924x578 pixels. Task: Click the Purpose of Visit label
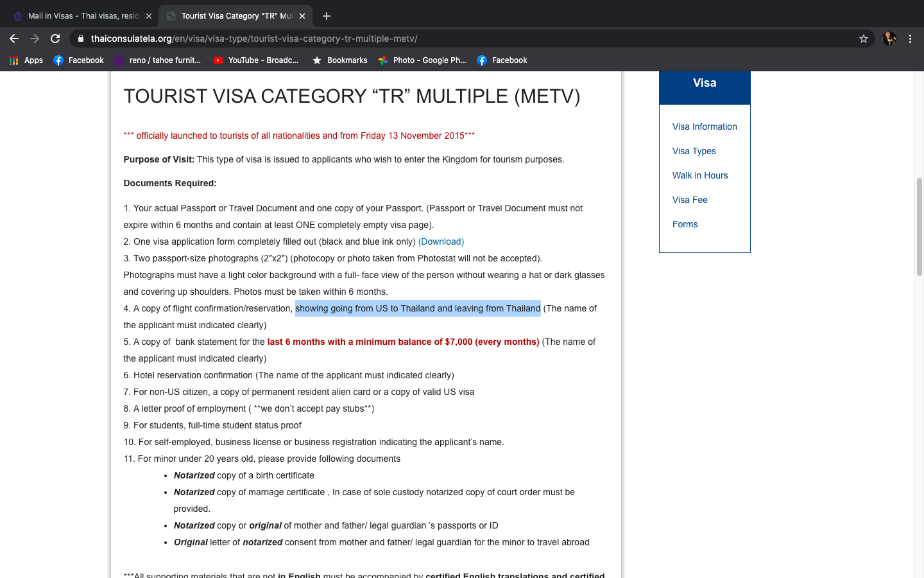158,159
